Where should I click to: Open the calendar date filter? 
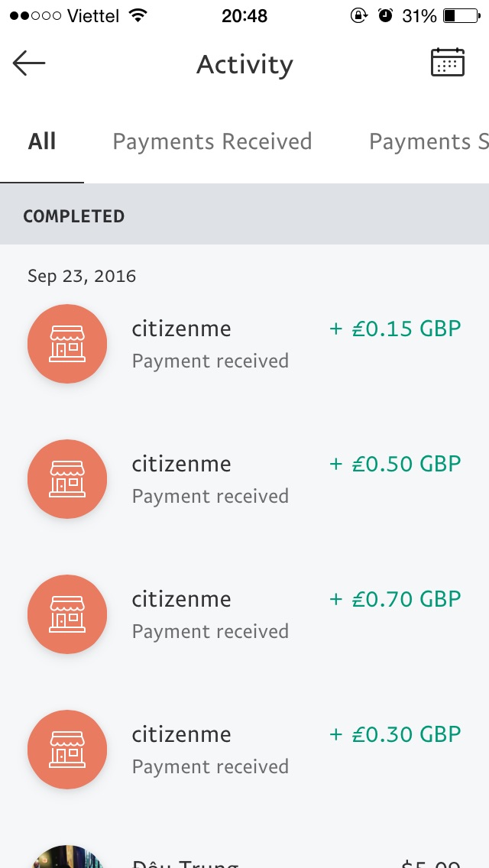coord(447,63)
